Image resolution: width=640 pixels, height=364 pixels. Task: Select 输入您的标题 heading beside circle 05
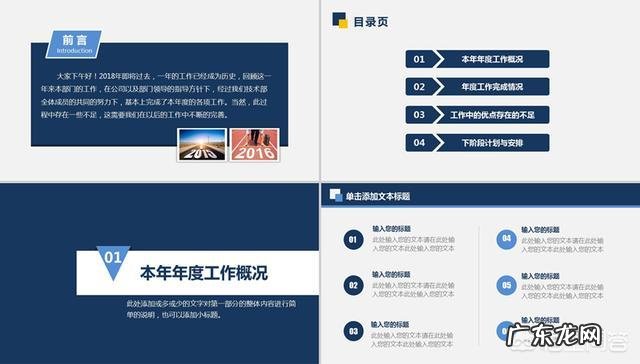pyautogui.click(x=540, y=276)
